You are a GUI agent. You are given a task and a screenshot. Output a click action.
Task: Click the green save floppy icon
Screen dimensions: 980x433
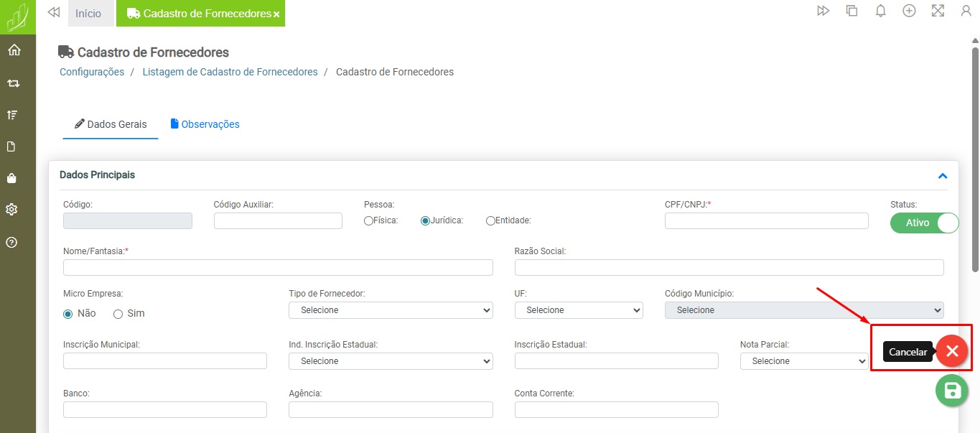click(952, 391)
